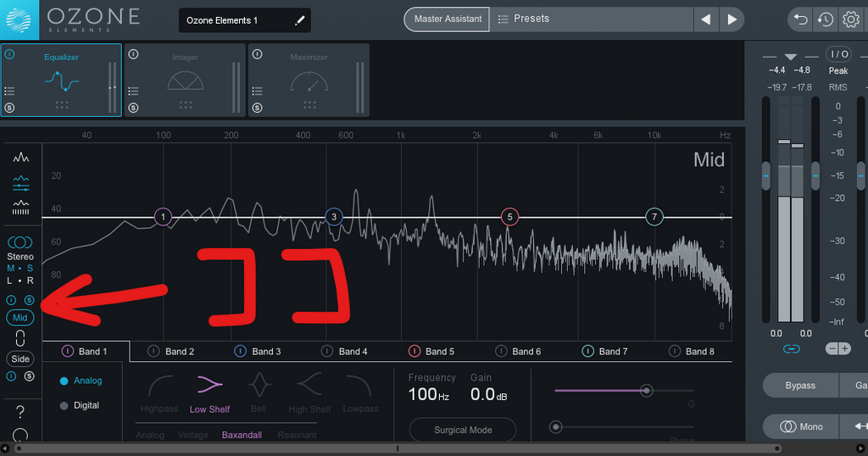
Task: Click EQ node 3 on the curve
Action: click(334, 217)
